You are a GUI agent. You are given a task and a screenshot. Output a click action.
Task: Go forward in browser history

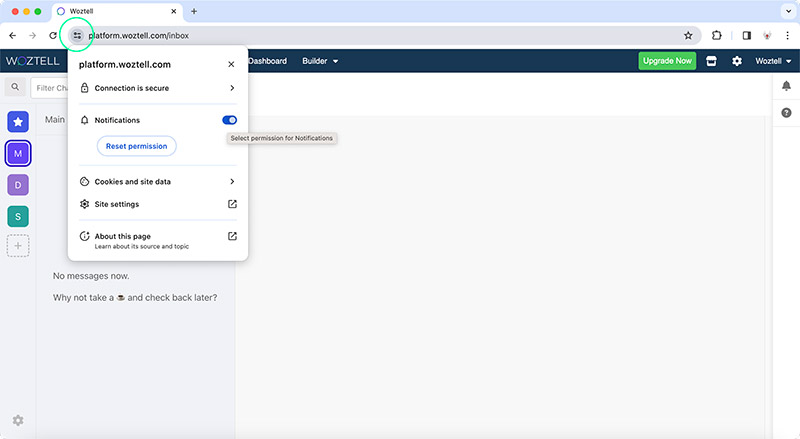[33, 35]
